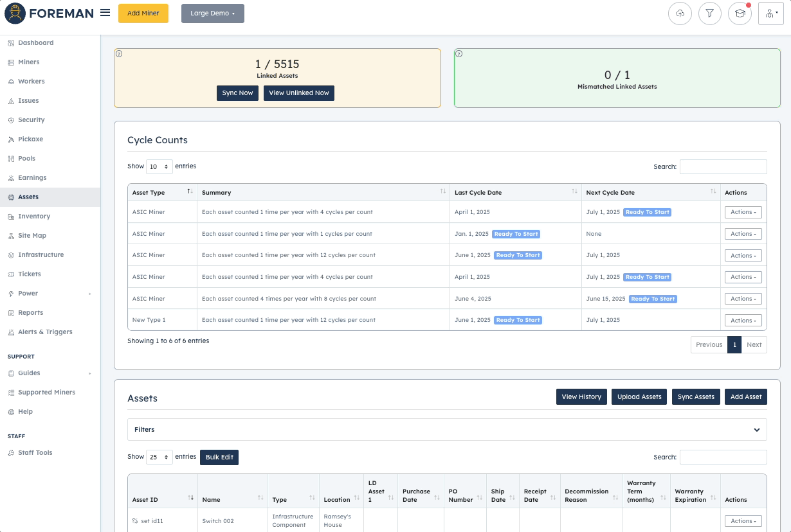
Task: Open the Large Demo dropdown
Action: pos(213,13)
